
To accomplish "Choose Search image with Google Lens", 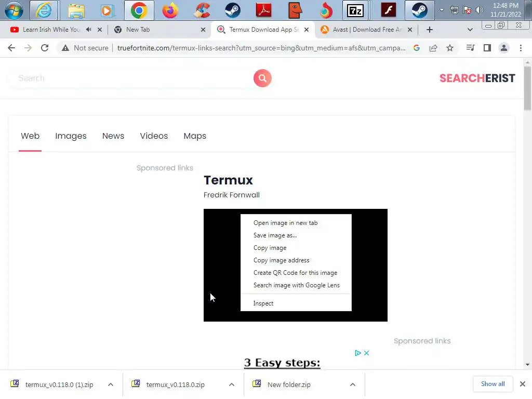I will point(296,285).
